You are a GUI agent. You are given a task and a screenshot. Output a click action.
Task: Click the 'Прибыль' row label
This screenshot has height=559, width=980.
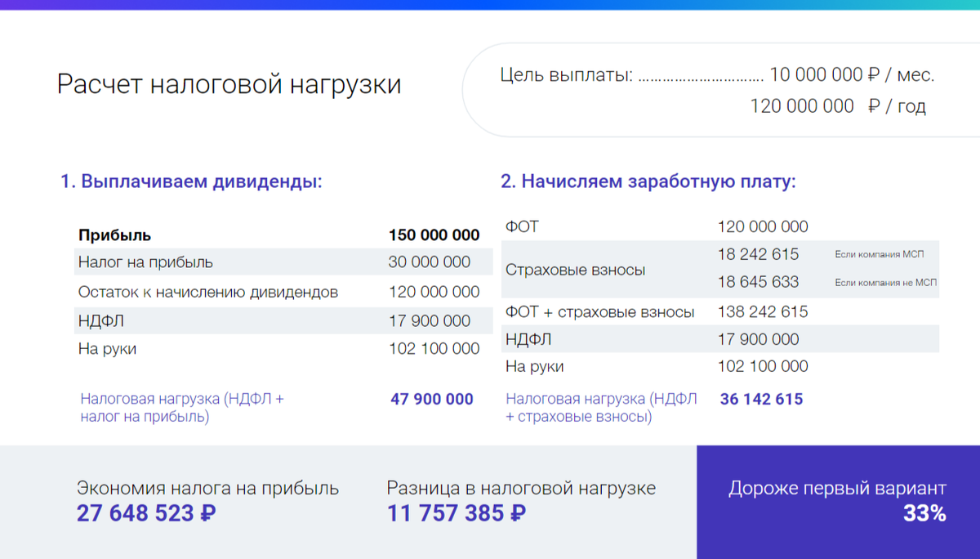click(x=115, y=235)
